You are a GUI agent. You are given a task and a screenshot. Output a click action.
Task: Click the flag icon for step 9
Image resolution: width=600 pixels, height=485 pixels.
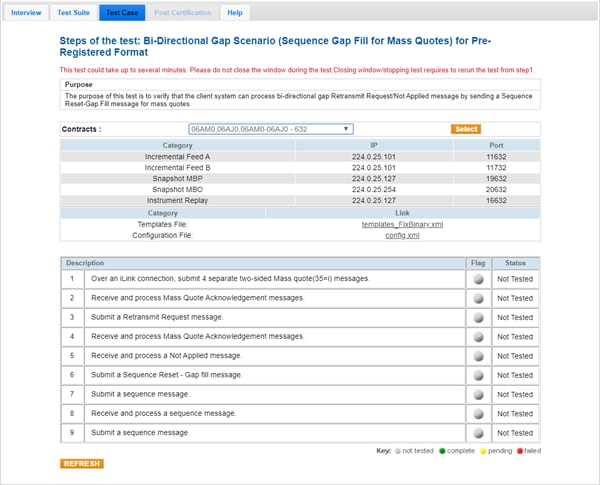[x=477, y=433]
